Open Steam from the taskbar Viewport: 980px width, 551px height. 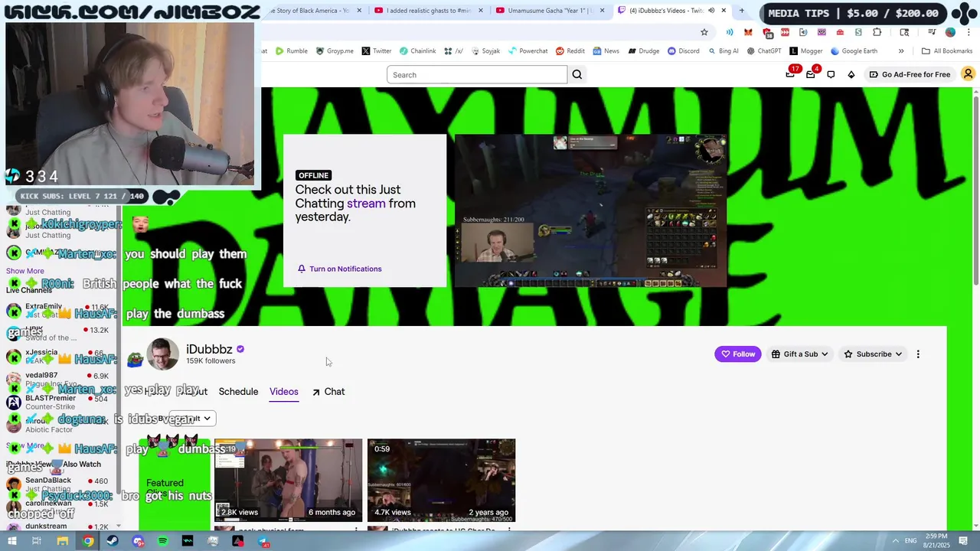coord(113,541)
